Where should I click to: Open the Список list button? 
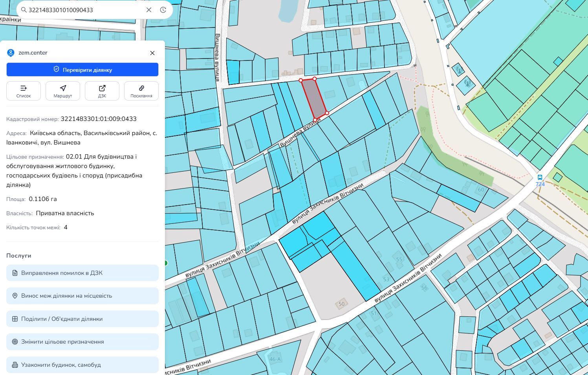pos(24,91)
